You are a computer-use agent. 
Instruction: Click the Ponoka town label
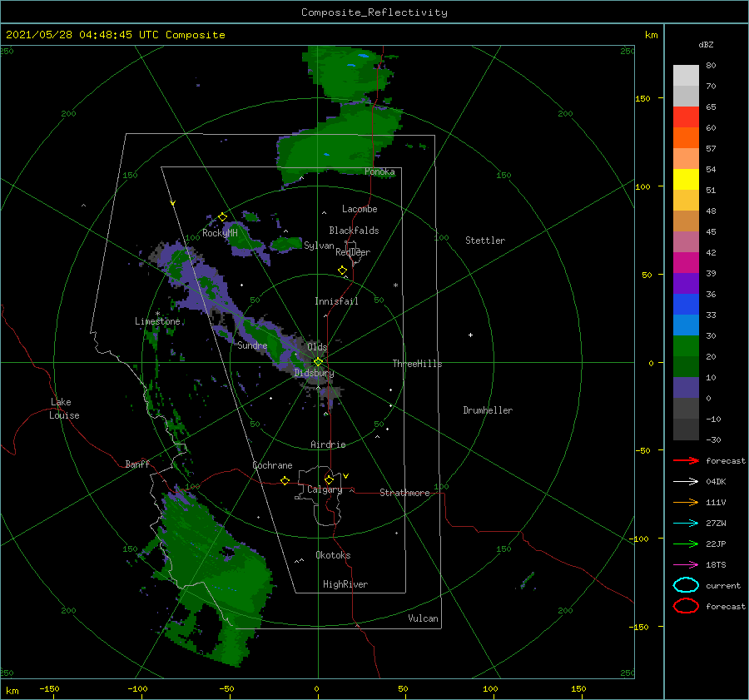coord(379,171)
